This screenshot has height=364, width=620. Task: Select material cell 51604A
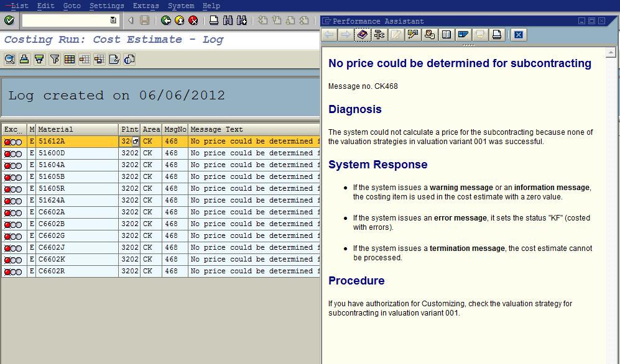[x=77, y=165]
